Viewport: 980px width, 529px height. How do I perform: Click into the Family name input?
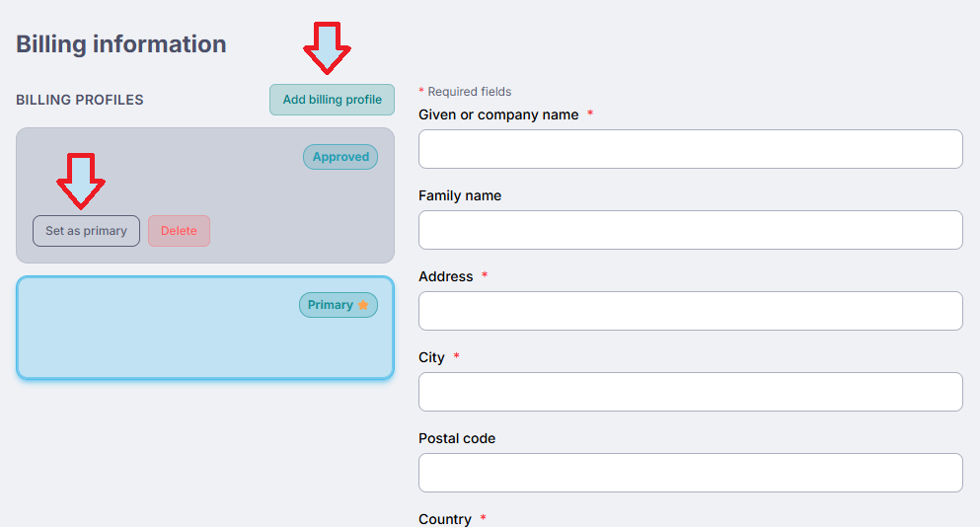point(690,230)
